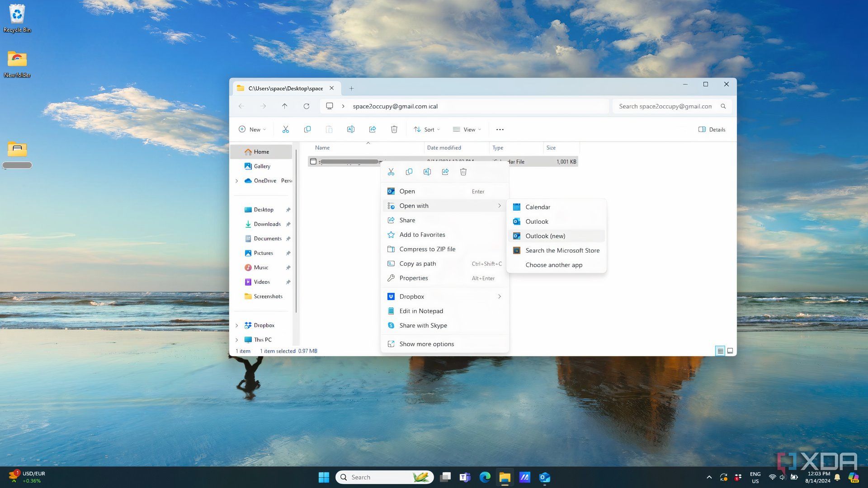Expand the This PC tree node
This screenshot has height=488, width=868.
[236, 340]
